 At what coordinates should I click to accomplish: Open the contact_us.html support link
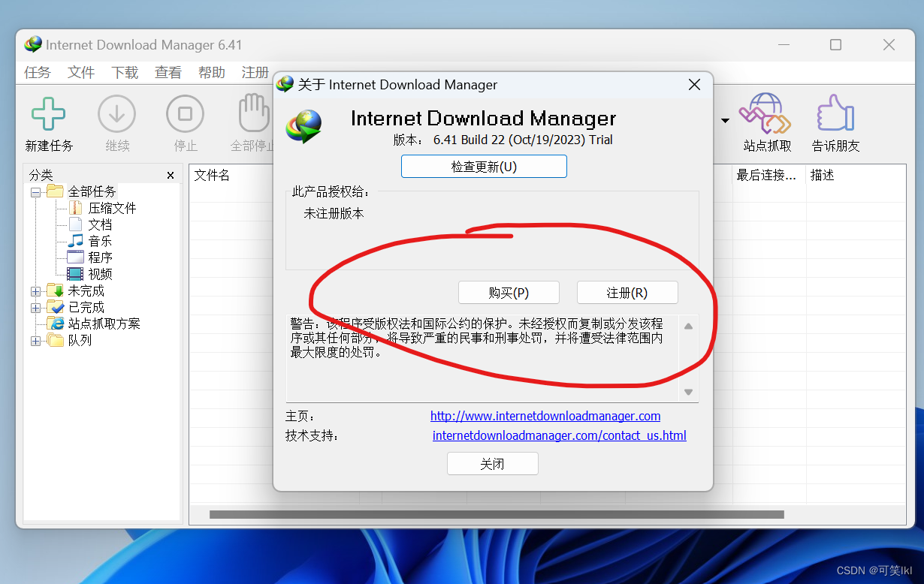pos(560,435)
